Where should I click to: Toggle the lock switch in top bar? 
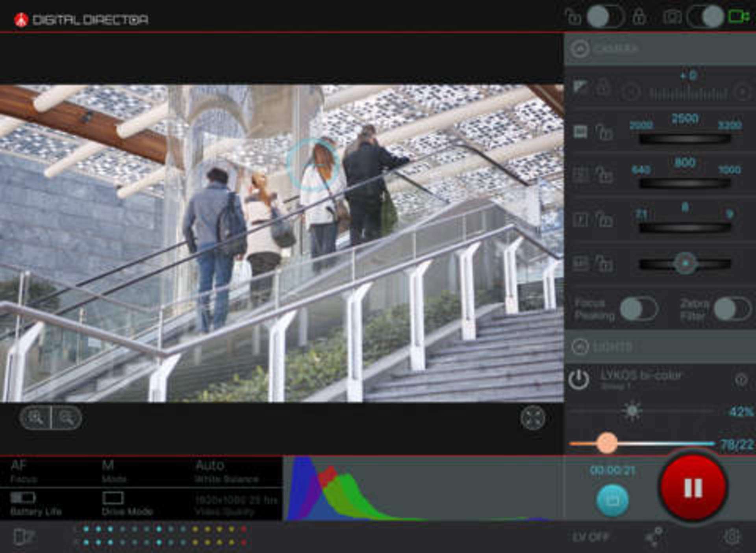point(606,17)
